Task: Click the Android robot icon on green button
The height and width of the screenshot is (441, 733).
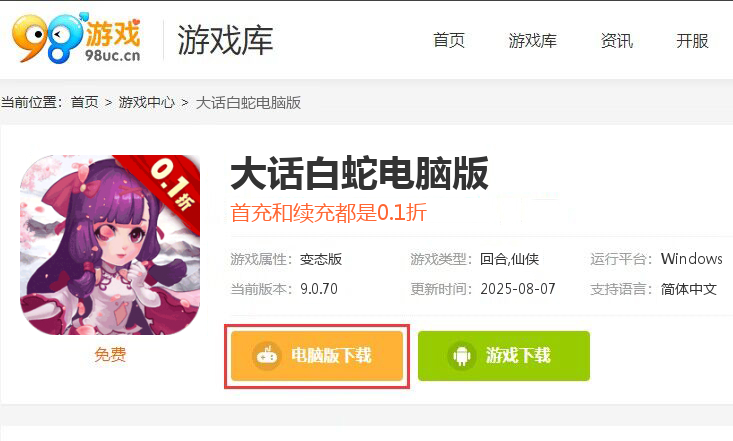Action: (x=461, y=356)
